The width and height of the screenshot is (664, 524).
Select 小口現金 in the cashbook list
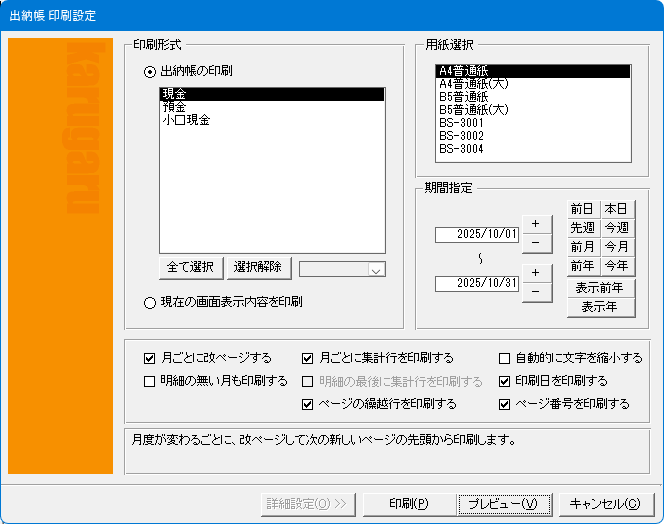click(x=185, y=120)
